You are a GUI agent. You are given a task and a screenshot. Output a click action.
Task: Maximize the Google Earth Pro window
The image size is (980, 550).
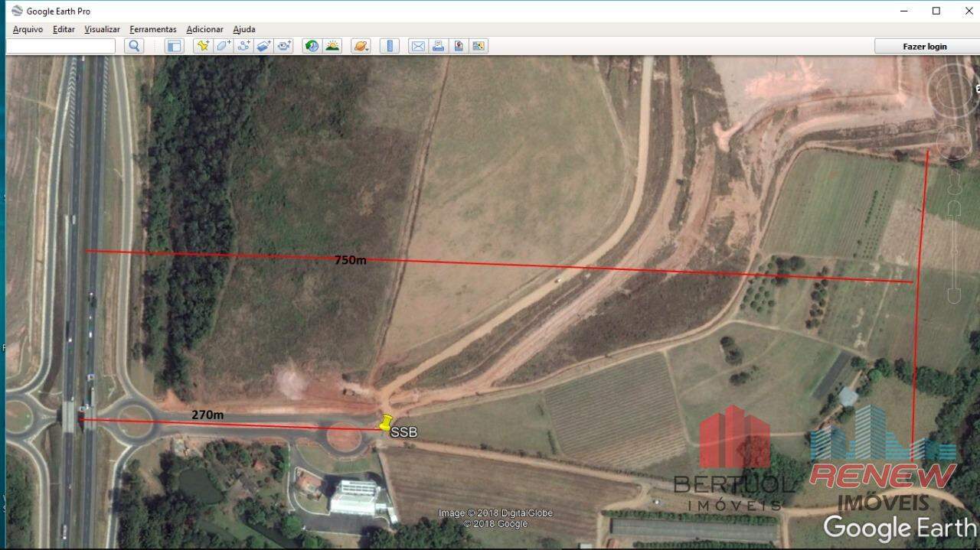936,11
